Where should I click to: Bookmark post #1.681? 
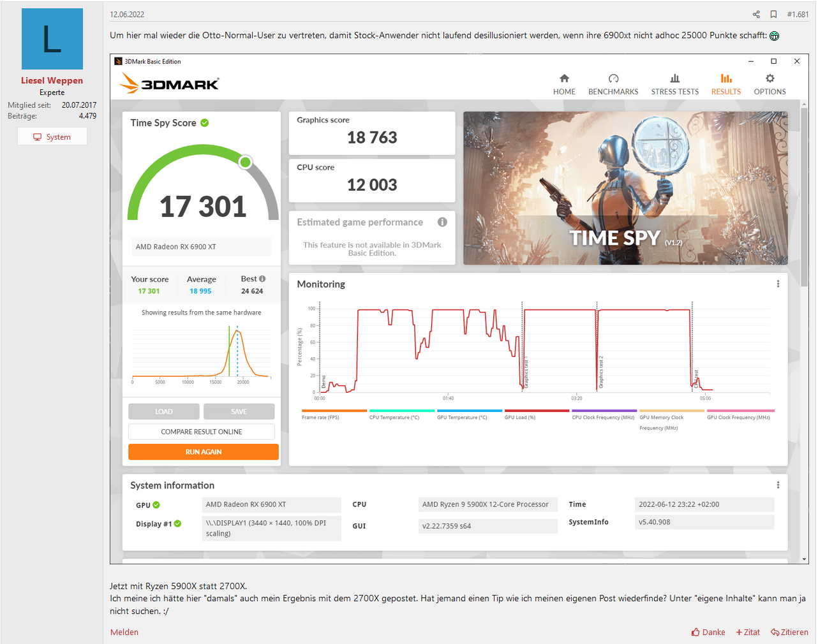click(773, 14)
